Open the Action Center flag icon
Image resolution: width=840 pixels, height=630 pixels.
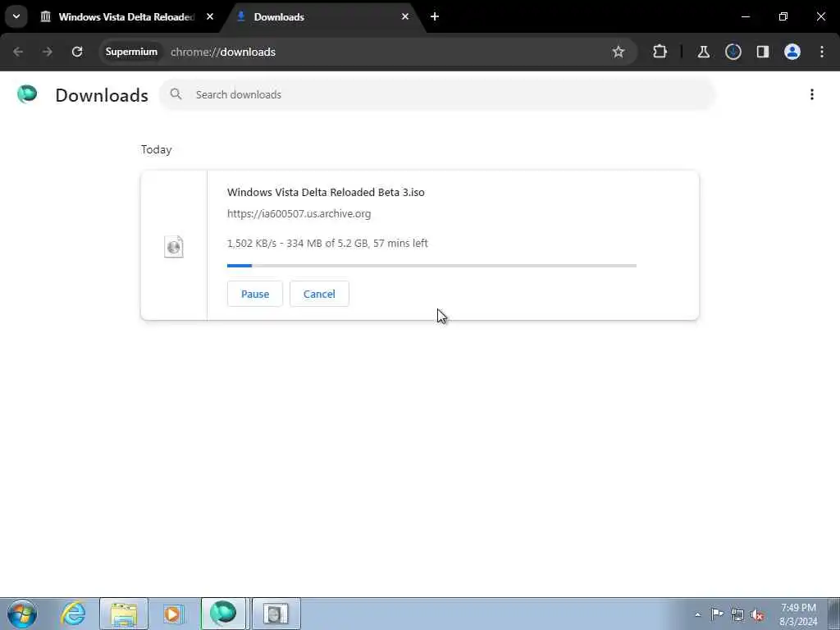tap(717, 614)
